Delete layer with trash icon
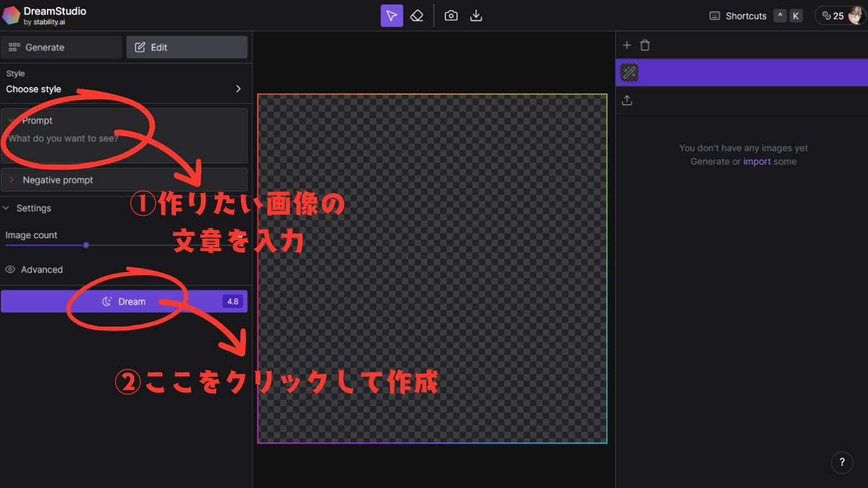868x488 pixels. point(645,45)
